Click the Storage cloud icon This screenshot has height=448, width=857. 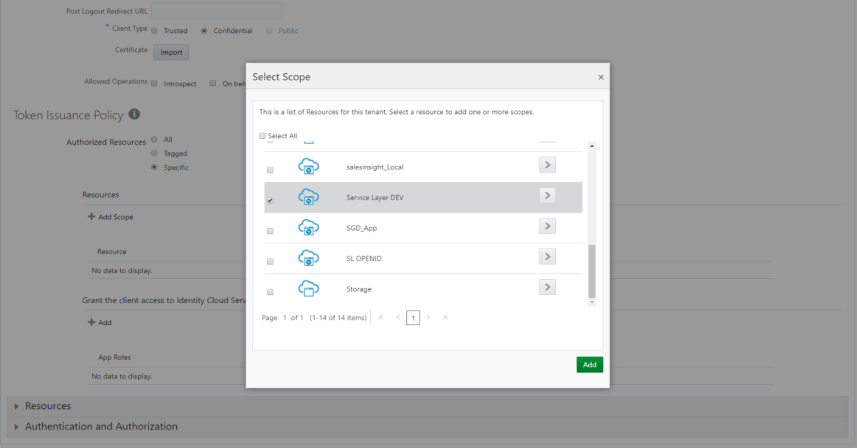coord(308,288)
